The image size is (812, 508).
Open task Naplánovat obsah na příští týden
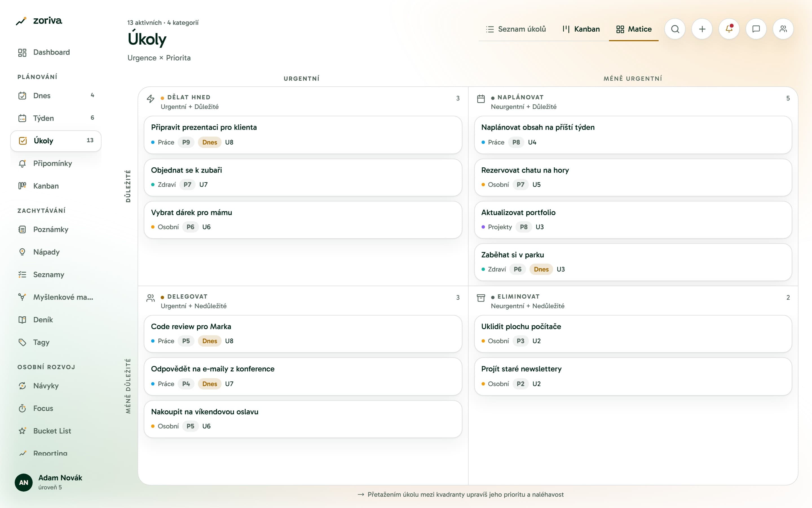[x=633, y=135]
